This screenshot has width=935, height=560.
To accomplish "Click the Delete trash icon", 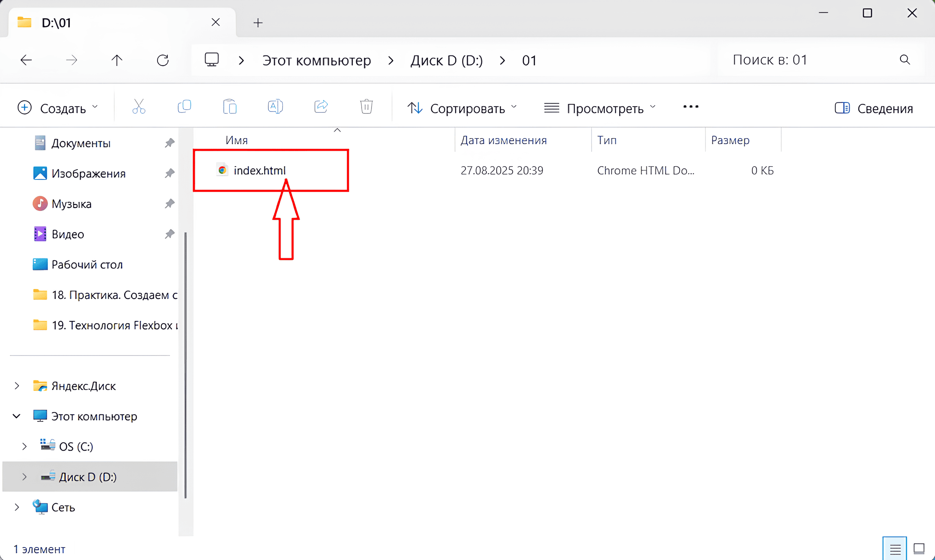I will click(367, 107).
